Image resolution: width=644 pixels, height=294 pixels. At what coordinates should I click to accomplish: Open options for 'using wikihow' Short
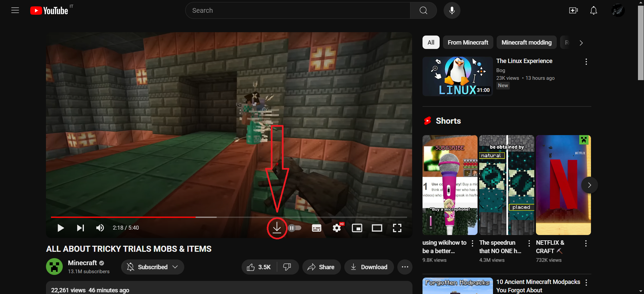click(x=473, y=243)
